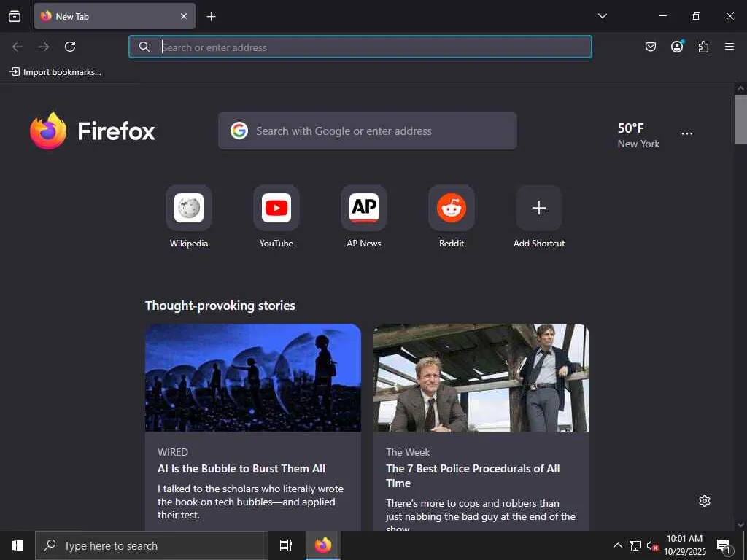Open Firefox View tab overview icon

15,16
